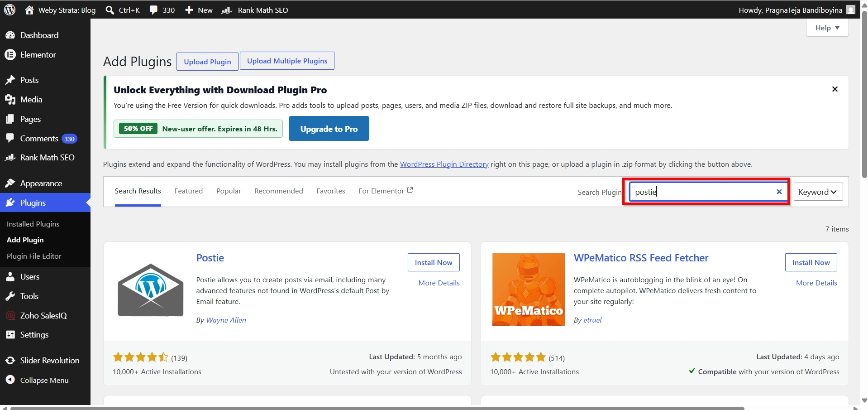
Task: Click the Rank Math SEO sidebar icon
Action: (x=10, y=157)
